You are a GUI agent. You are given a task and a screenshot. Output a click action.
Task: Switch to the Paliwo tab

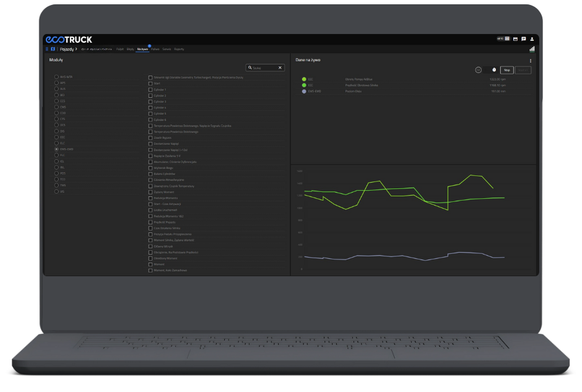(x=155, y=49)
